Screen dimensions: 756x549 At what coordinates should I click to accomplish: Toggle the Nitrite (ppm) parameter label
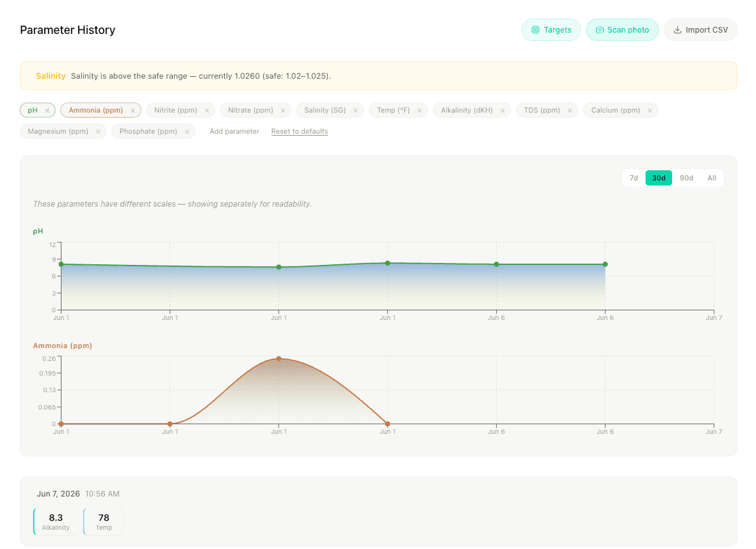(x=175, y=111)
